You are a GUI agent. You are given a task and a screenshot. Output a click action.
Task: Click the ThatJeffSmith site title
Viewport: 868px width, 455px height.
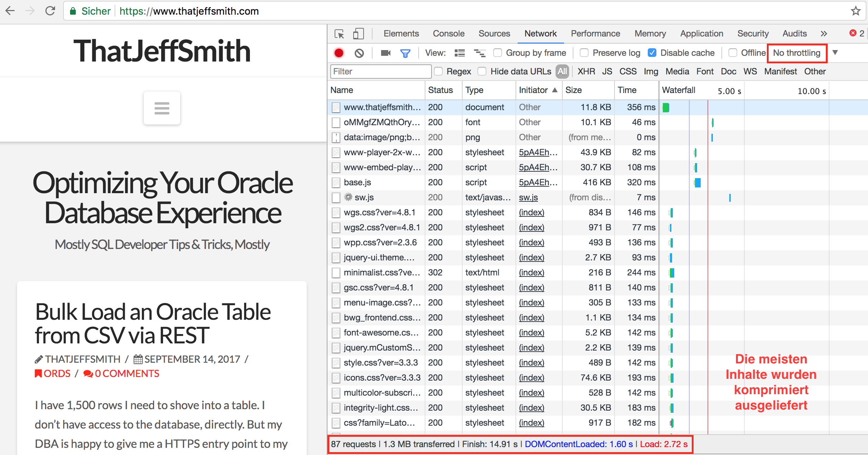162,50
